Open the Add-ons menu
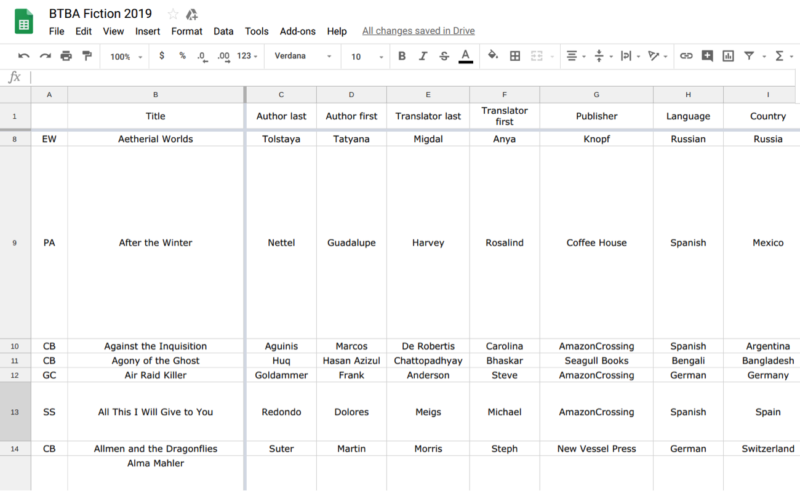The image size is (800, 491). [x=297, y=31]
